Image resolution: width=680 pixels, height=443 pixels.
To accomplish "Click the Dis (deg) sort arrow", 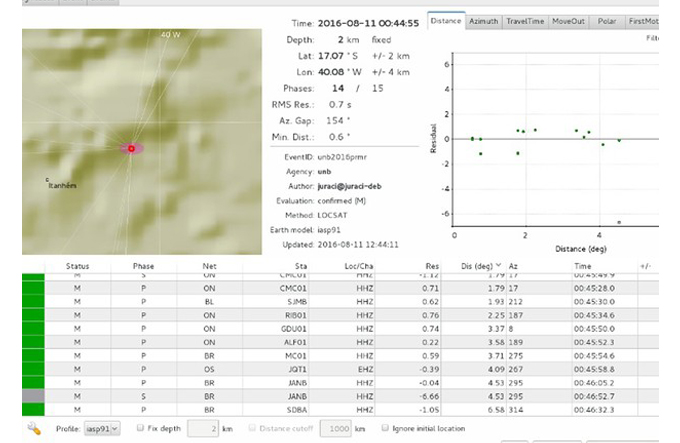I will pos(498,265).
